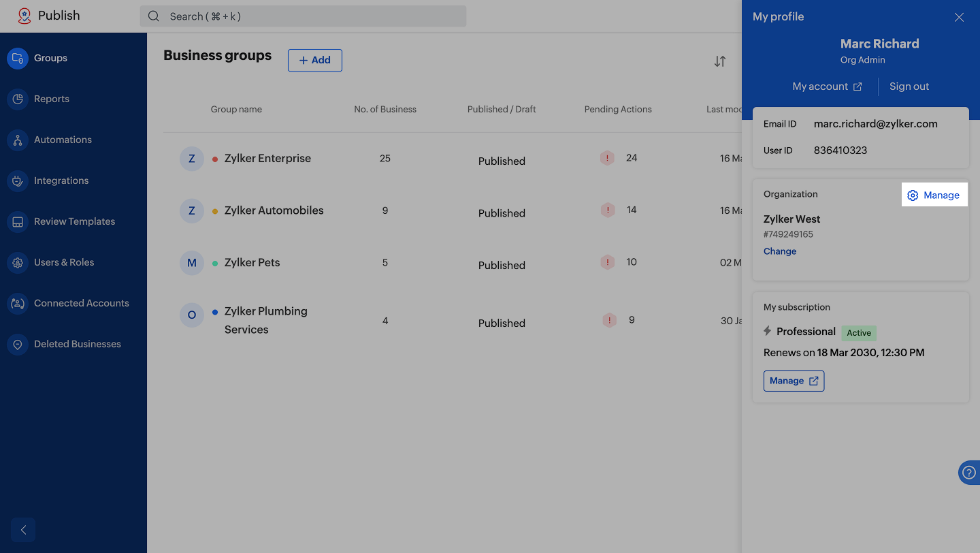
Task: Click the search input field
Action: pyautogui.click(x=303, y=16)
